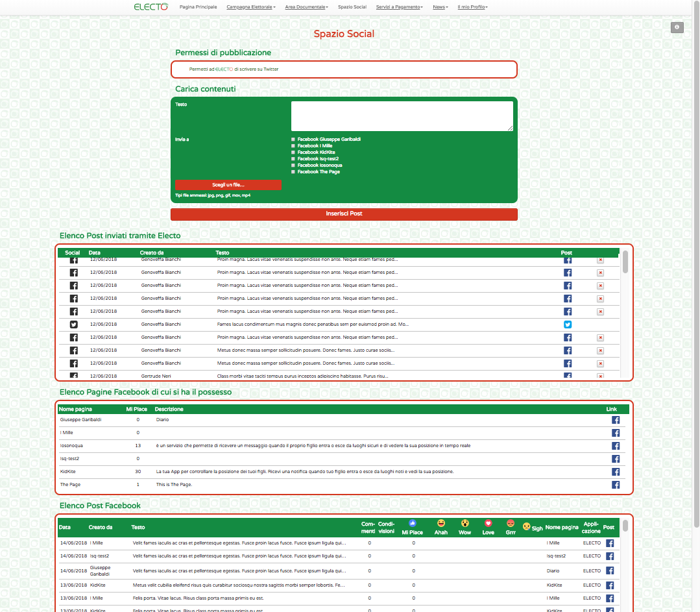This screenshot has height=612, width=700.
Task: Open Facebook post for 14/06/2018 Isq-test2
Action: pyautogui.click(x=610, y=556)
